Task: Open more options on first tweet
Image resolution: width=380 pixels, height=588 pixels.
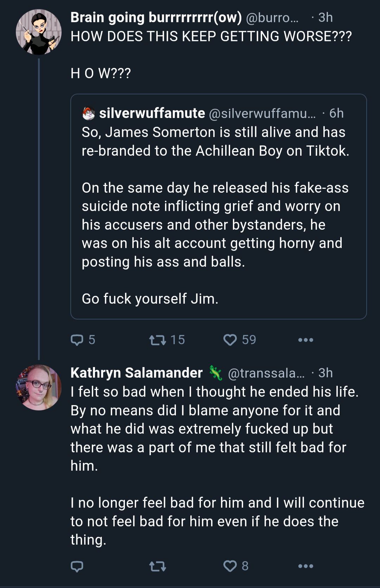Action: pos(305,340)
